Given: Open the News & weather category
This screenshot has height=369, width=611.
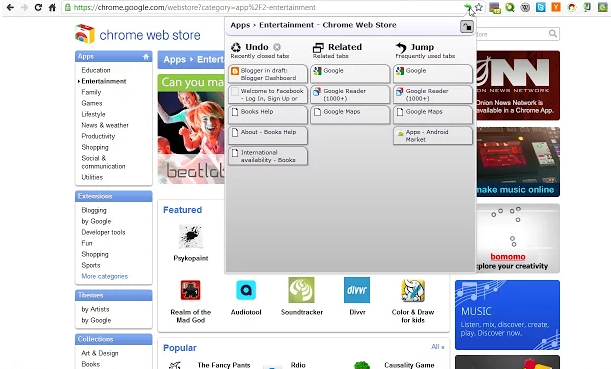Looking at the screenshot, I should (105, 125).
